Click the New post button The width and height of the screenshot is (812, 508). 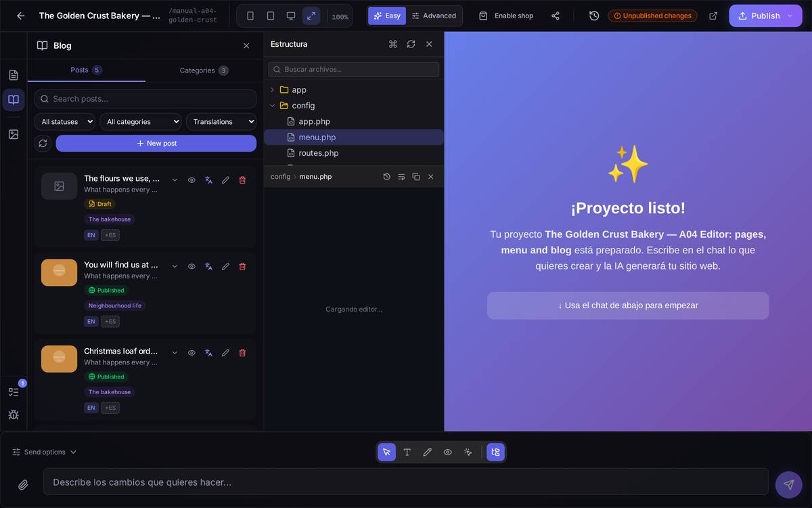156,144
